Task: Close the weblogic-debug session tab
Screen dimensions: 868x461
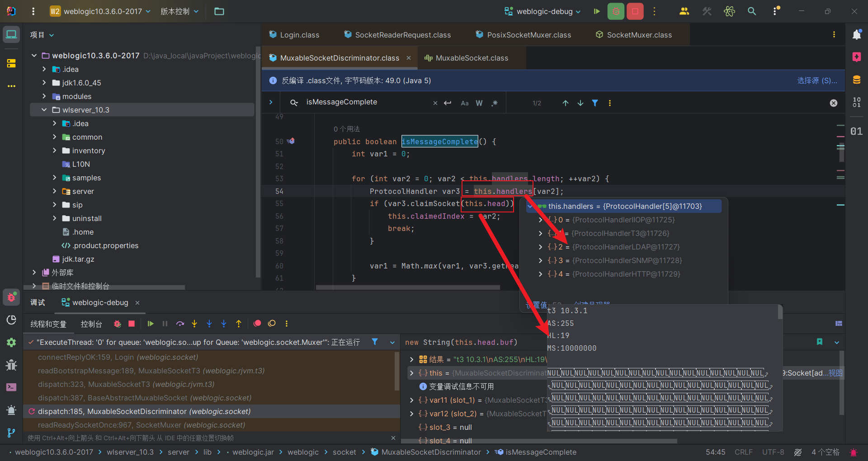Action: (137, 302)
